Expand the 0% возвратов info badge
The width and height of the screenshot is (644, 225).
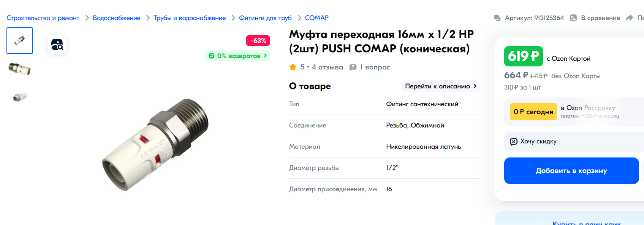coord(238,56)
